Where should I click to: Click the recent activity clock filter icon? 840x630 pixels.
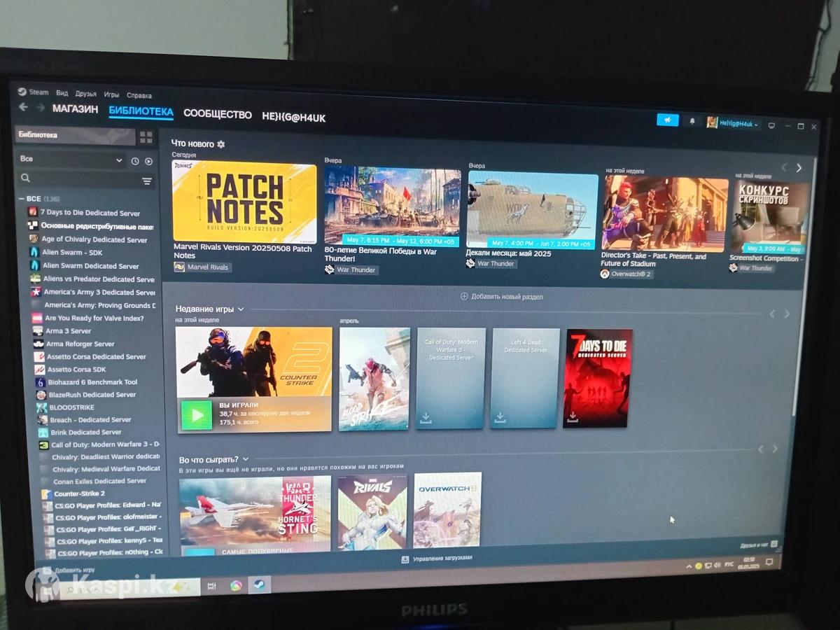pos(135,161)
